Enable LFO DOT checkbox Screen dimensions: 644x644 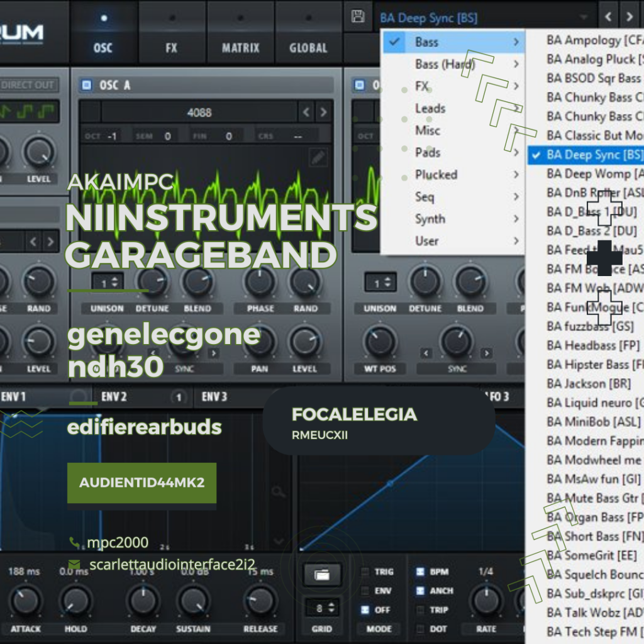[420, 629]
